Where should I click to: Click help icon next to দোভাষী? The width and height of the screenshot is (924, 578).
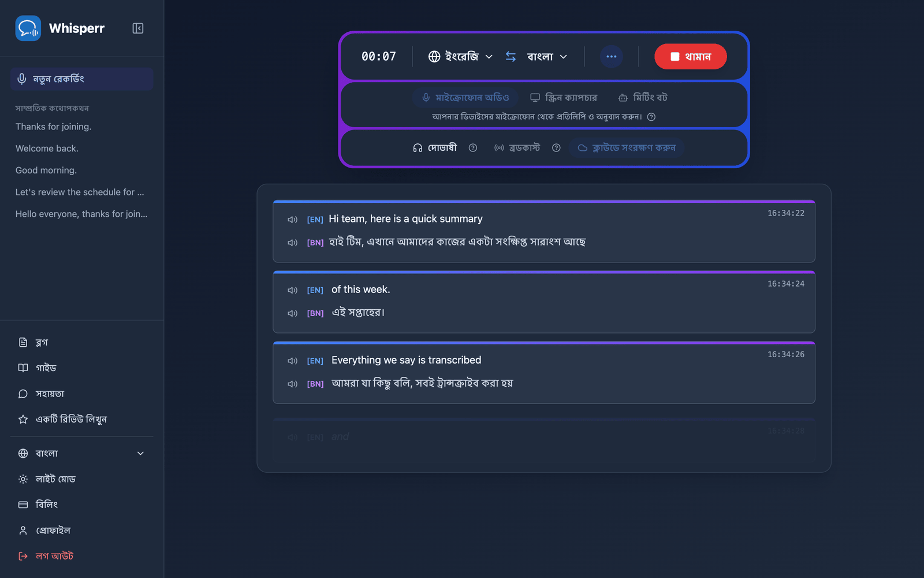(x=473, y=148)
